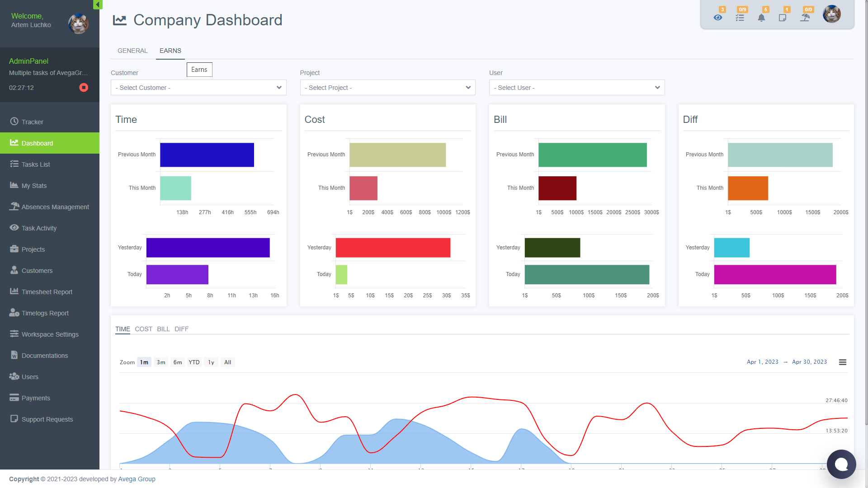Image resolution: width=868 pixels, height=488 pixels.
Task: Open notifications bell icon
Action: pyautogui.click(x=761, y=18)
